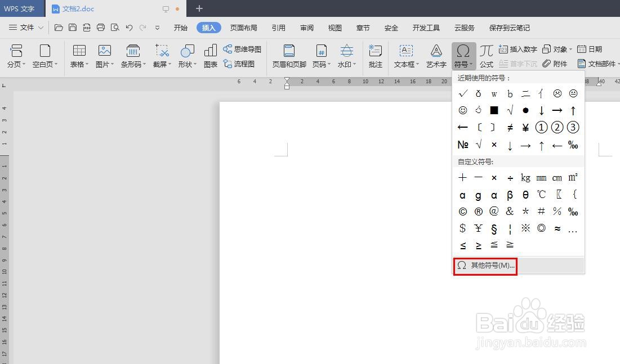Screen dimensions: 620x364
Task: Start screen capture (截屏)
Action: 162,56
